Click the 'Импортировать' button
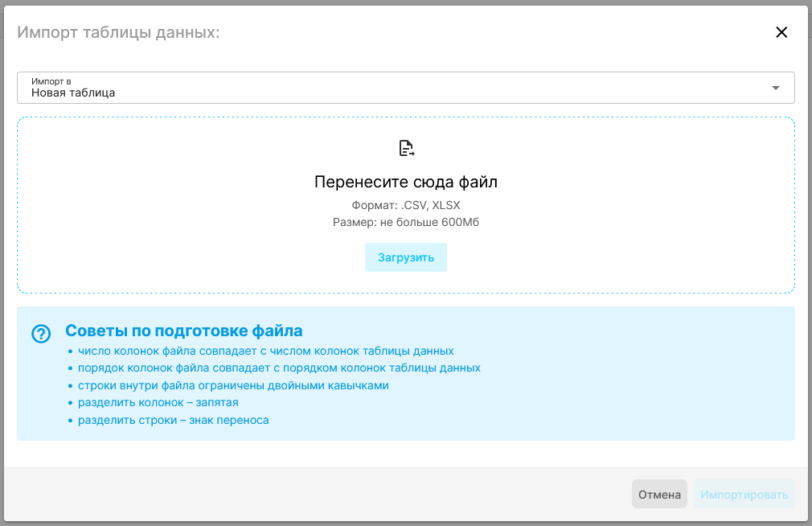The width and height of the screenshot is (812, 526). pos(744,495)
